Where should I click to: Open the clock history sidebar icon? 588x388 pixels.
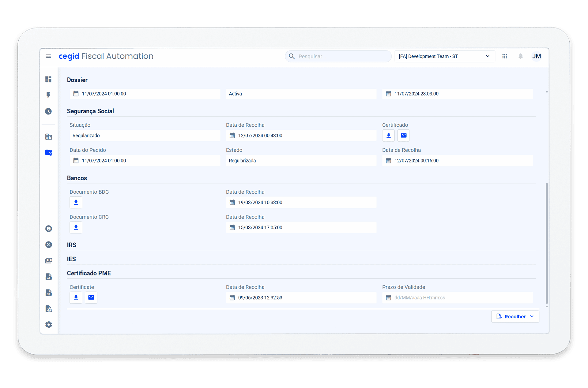pos(48,111)
